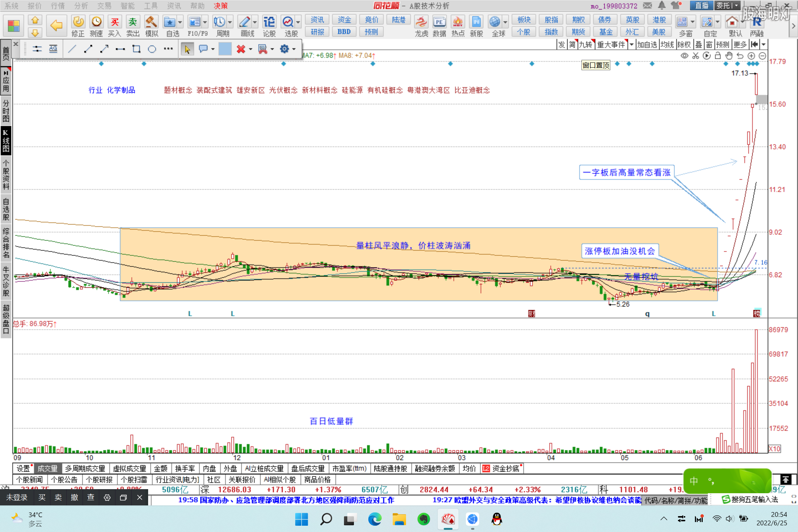Pick the light blue color swatch
Image resolution: width=798 pixels, height=532 pixels.
225,49
